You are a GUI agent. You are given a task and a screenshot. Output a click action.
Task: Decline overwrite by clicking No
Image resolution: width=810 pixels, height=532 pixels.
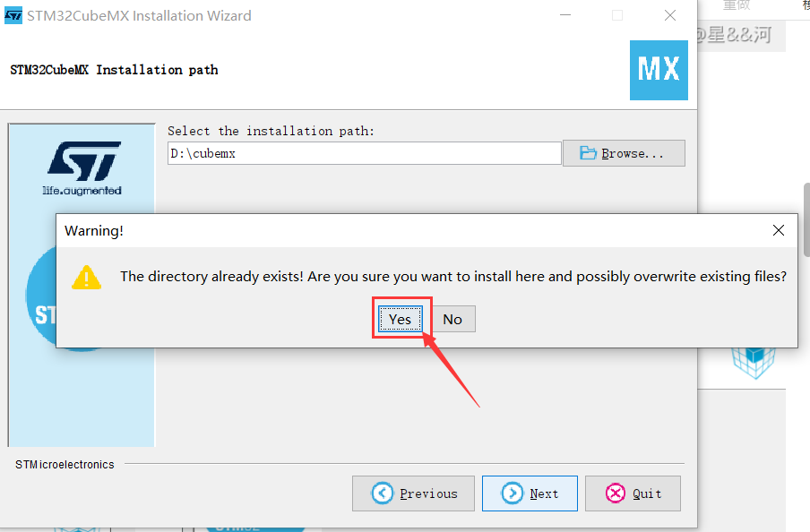point(452,319)
